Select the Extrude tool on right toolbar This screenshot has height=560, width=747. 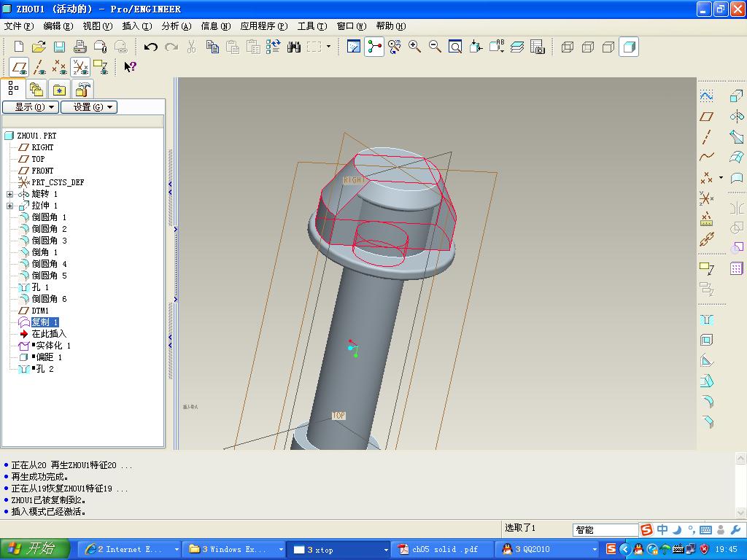(x=737, y=96)
